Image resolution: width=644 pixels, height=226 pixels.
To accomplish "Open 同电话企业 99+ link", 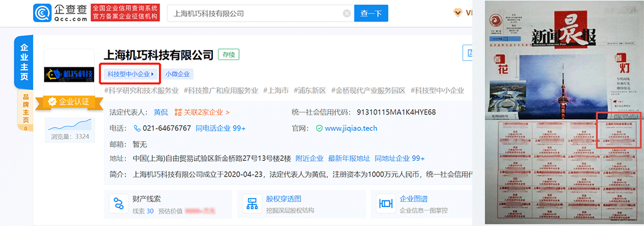I will (220, 128).
